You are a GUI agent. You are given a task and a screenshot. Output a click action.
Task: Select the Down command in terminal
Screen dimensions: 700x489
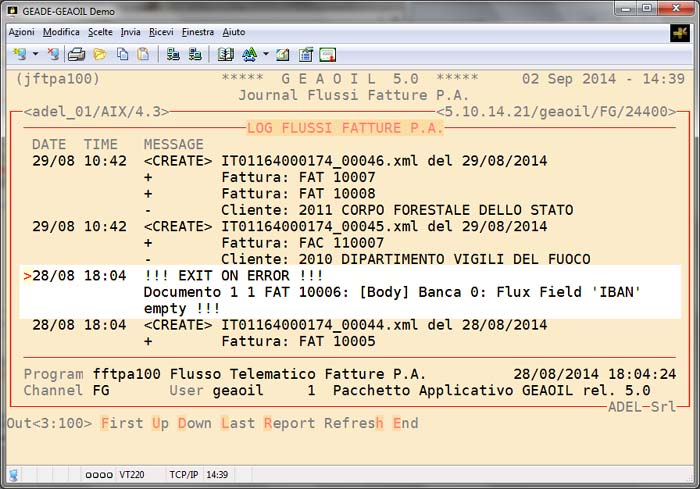pyautogui.click(x=194, y=423)
